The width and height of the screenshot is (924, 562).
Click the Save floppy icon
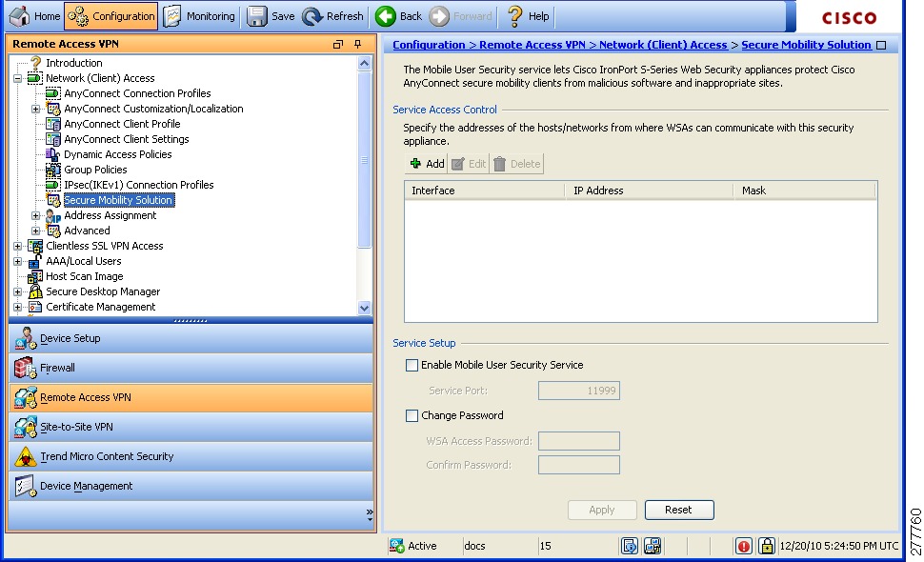pyautogui.click(x=256, y=16)
